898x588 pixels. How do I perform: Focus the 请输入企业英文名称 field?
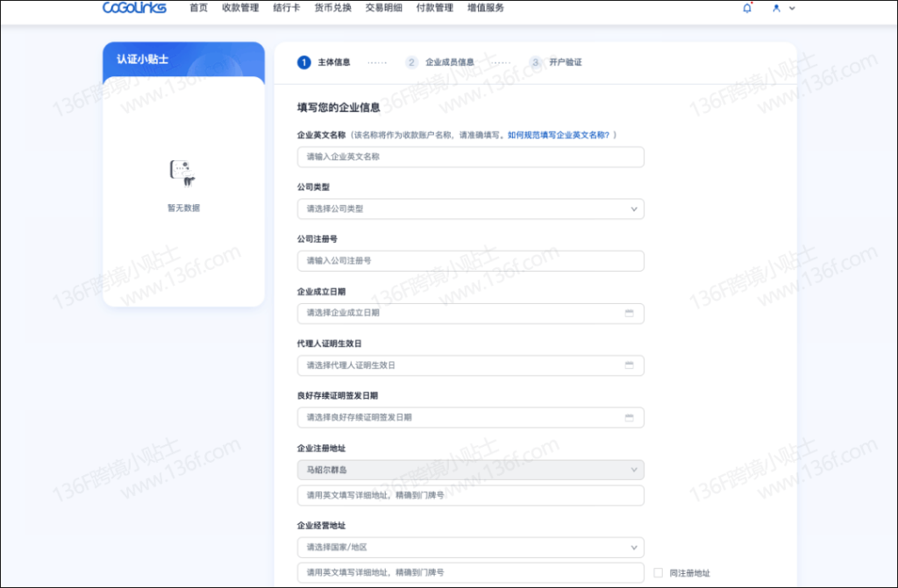click(x=470, y=157)
